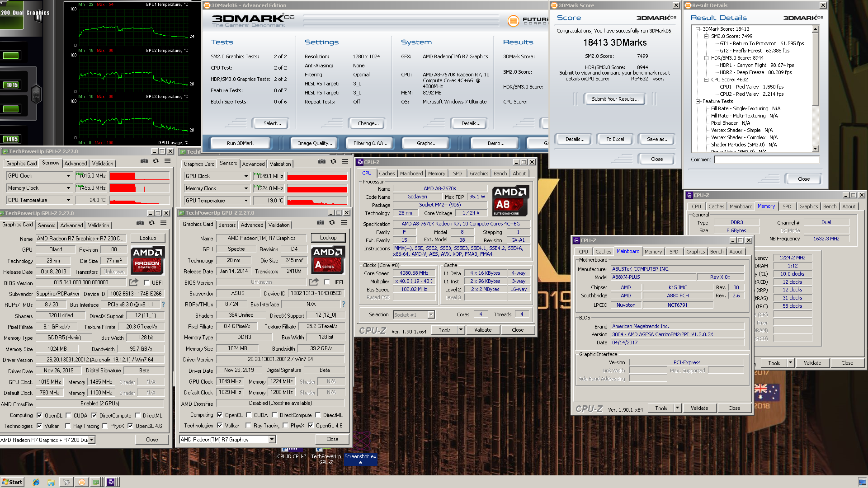
Task: Click GPU Clock red sensor graph at 1015.0 MHz
Action: click(139, 176)
